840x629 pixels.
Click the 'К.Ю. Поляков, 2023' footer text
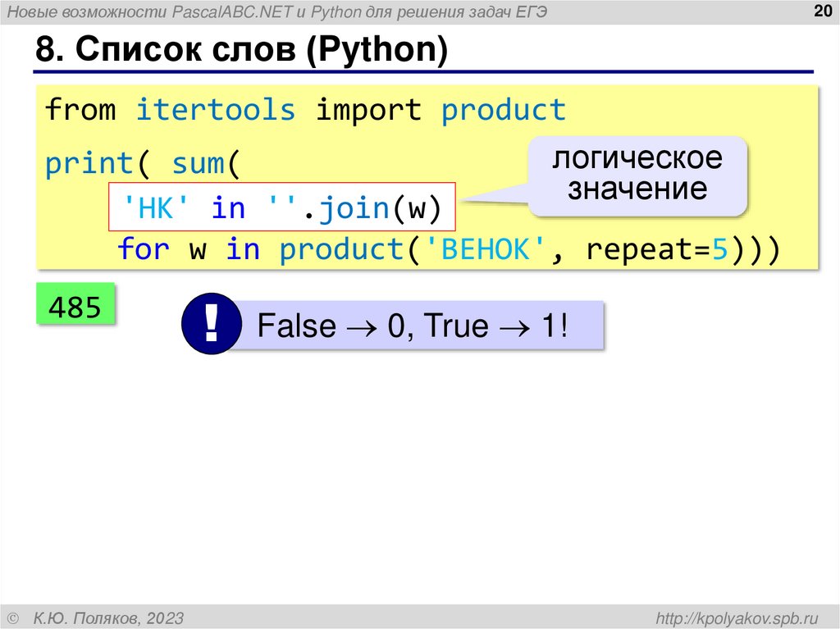tap(109, 615)
